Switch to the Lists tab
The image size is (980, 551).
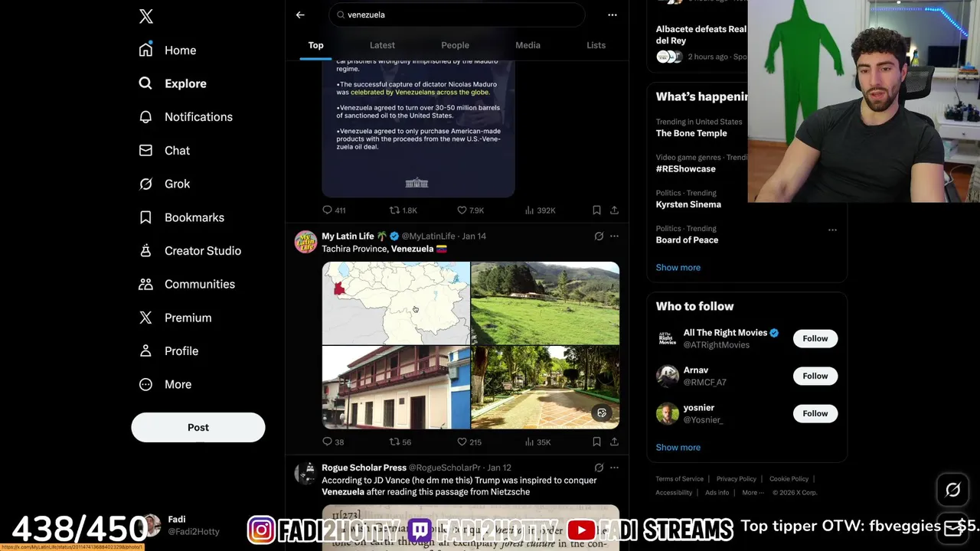(x=596, y=45)
